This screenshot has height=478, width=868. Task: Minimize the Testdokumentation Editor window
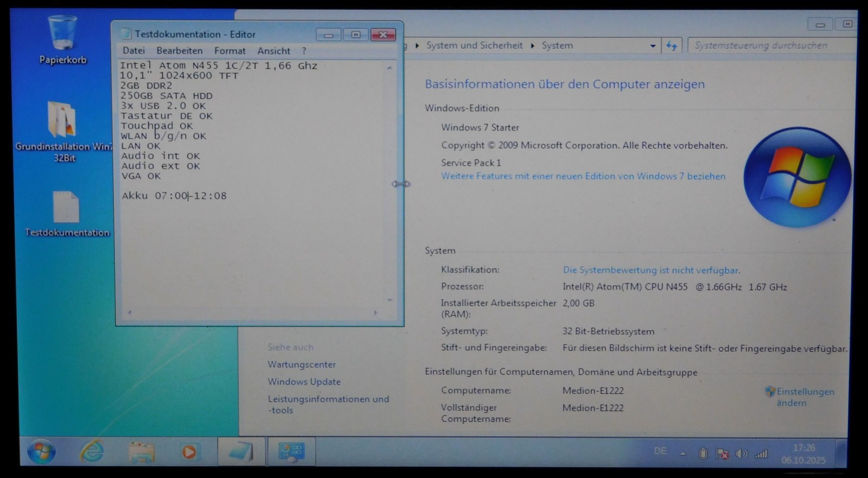(x=329, y=35)
